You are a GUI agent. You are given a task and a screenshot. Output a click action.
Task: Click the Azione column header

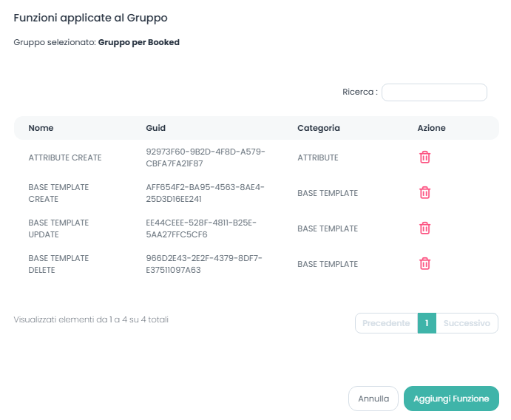[x=431, y=128]
